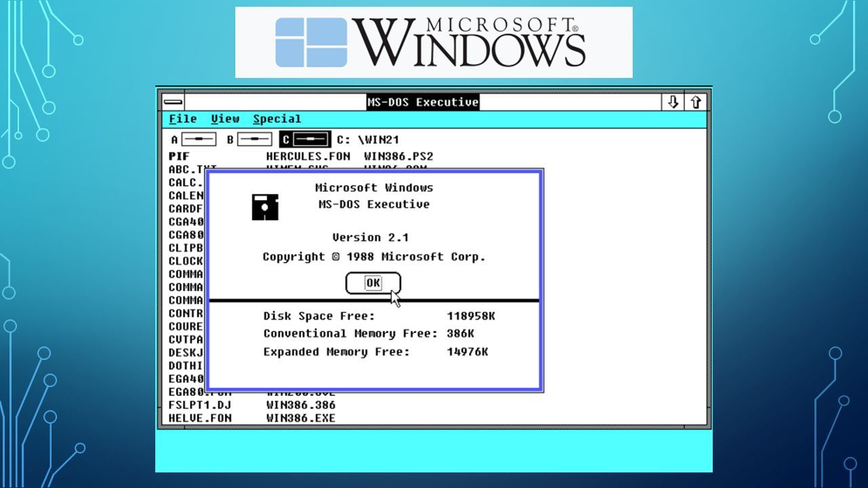This screenshot has height=488, width=868.
Task: Click the MS-DOS Executive title bar
Action: click(422, 102)
